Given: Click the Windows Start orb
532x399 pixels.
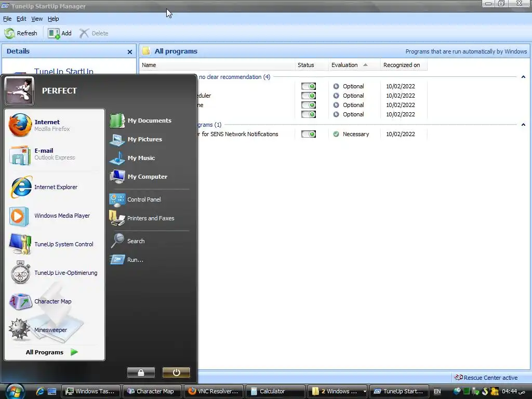Looking at the screenshot, I should [x=15, y=391].
